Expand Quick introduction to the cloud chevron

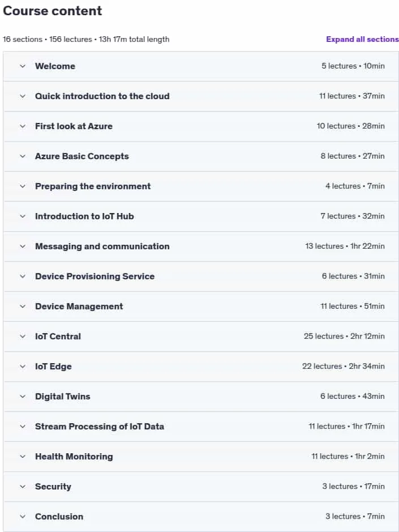[23, 96]
